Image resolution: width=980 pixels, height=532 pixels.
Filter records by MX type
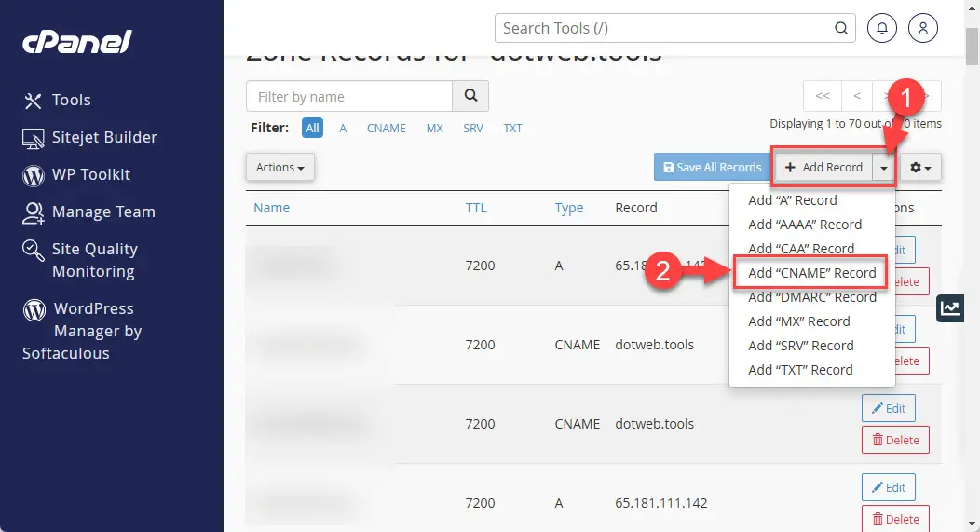[434, 129]
